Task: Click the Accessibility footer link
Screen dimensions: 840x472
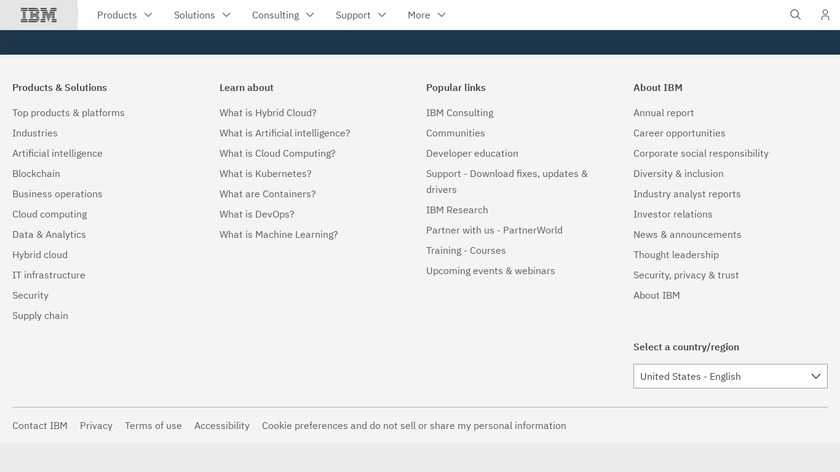Action: tap(222, 425)
